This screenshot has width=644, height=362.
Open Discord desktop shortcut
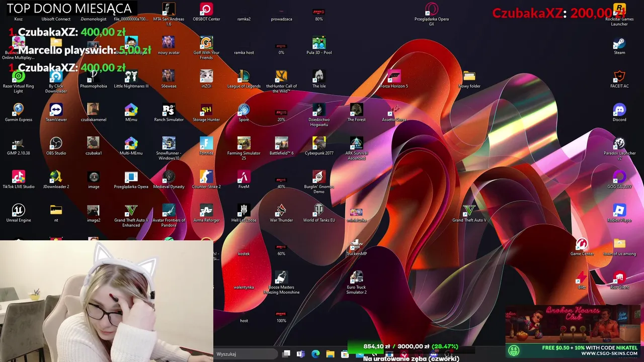tap(619, 110)
